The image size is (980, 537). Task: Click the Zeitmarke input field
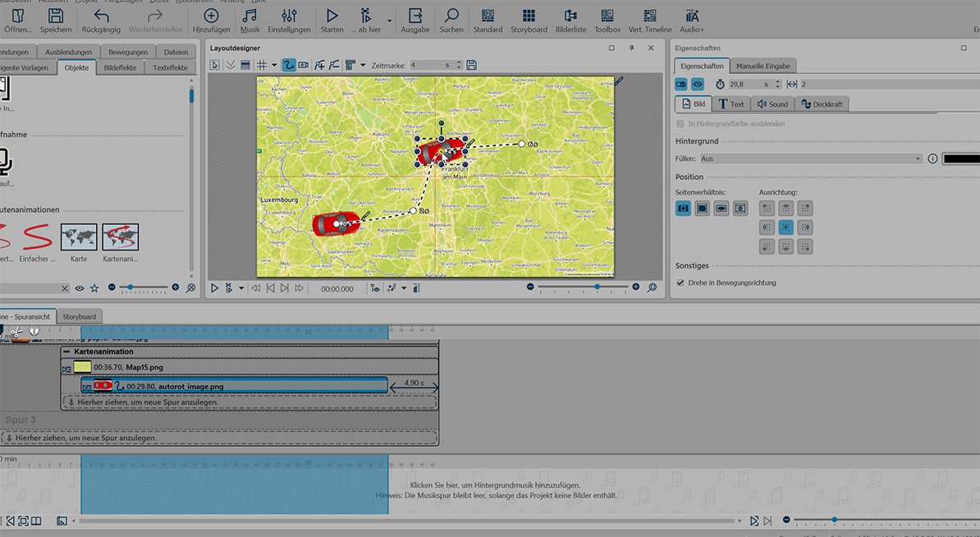pyautogui.click(x=431, y=65)
